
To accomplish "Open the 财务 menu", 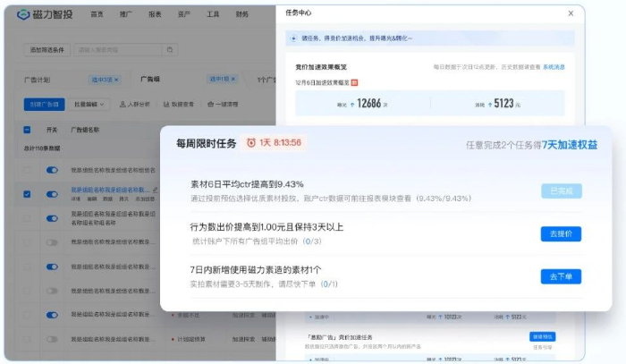I will [x=242, y=14].
